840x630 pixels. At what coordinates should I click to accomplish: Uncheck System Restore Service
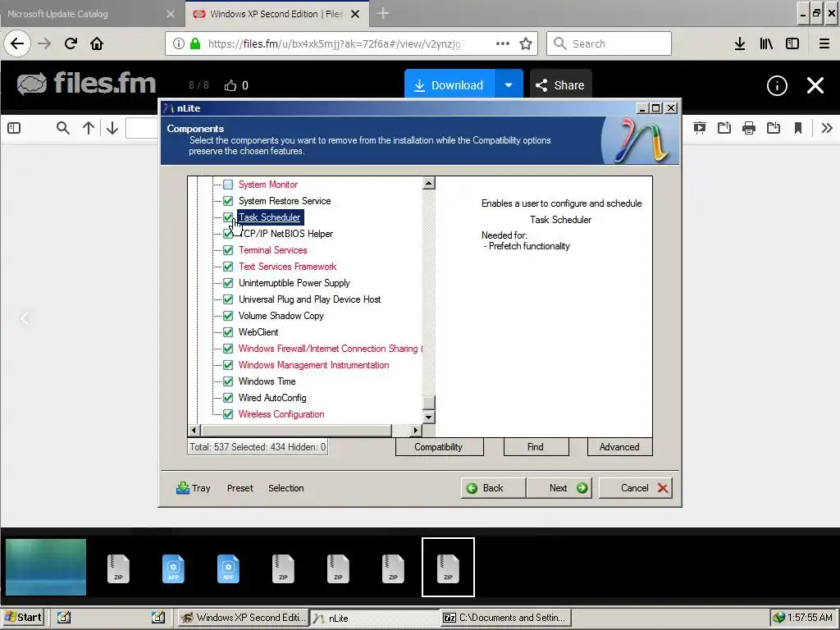228,201
